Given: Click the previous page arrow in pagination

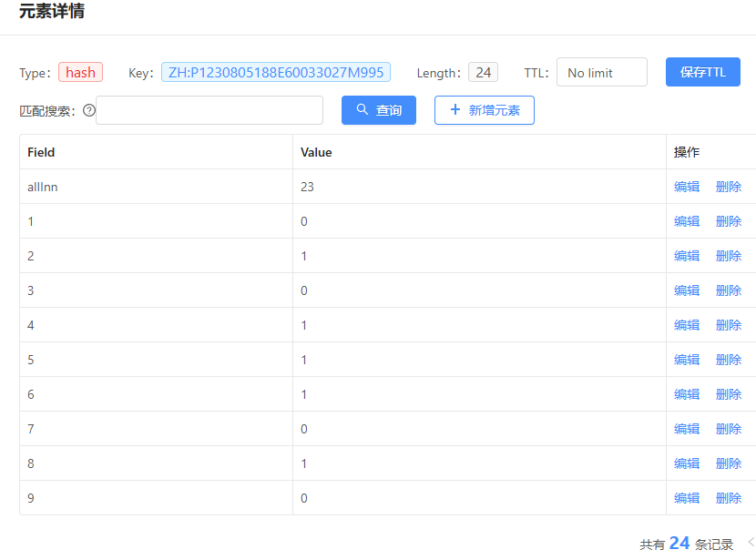Looking at the screenshot, I should (x=751, y=543).
